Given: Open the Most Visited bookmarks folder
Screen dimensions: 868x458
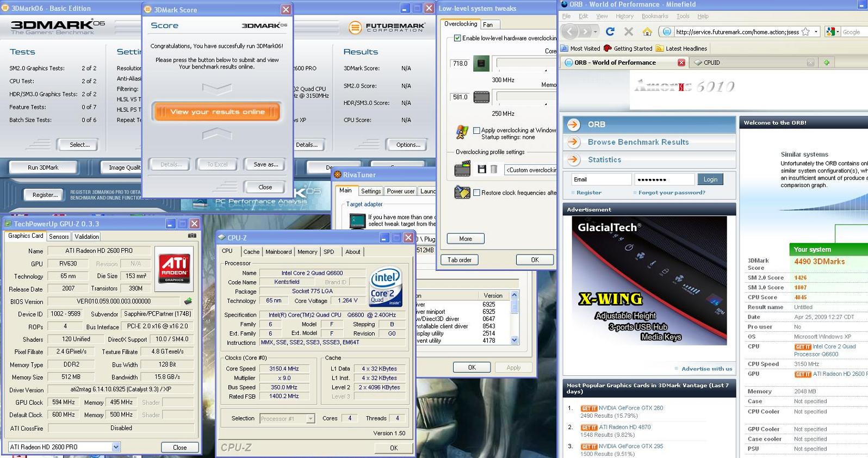Looking at the screenshot, I should point(581,48).
